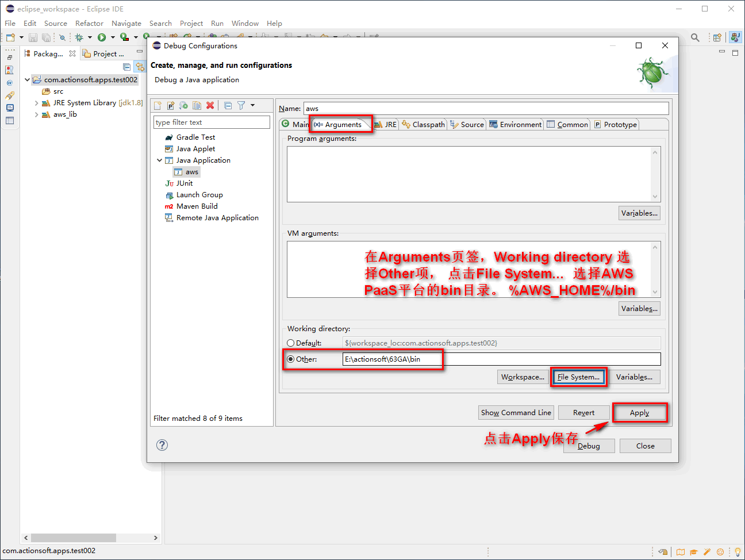Select the Default working directory radio button
745x560 pixels.
coord(291,343)
